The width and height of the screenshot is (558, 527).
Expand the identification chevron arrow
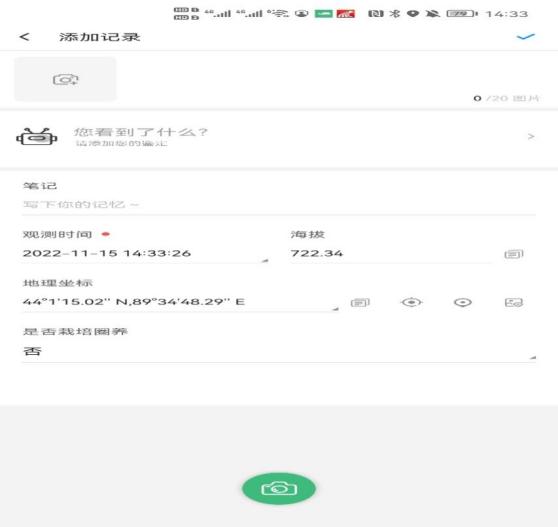click(x=531, y=137)
